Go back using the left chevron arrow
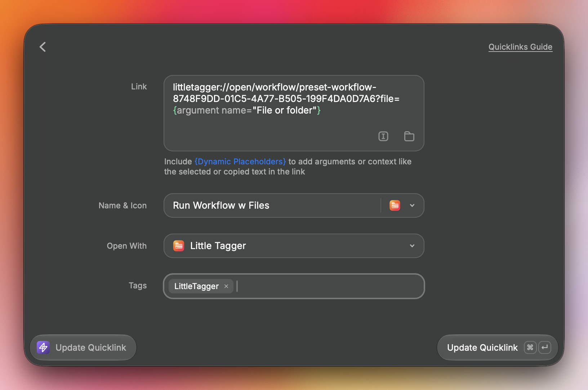The image size is (588, 390). (x=43, y=47)
